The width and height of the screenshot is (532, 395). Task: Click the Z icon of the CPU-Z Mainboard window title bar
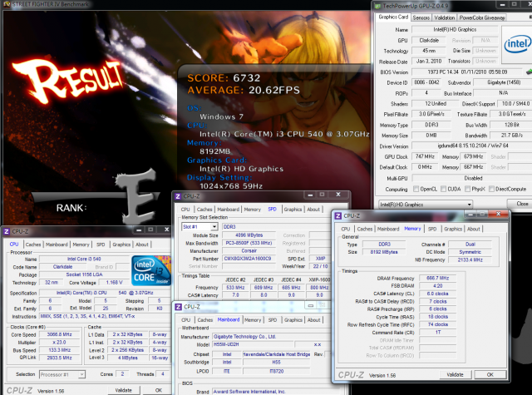(179, 307)
